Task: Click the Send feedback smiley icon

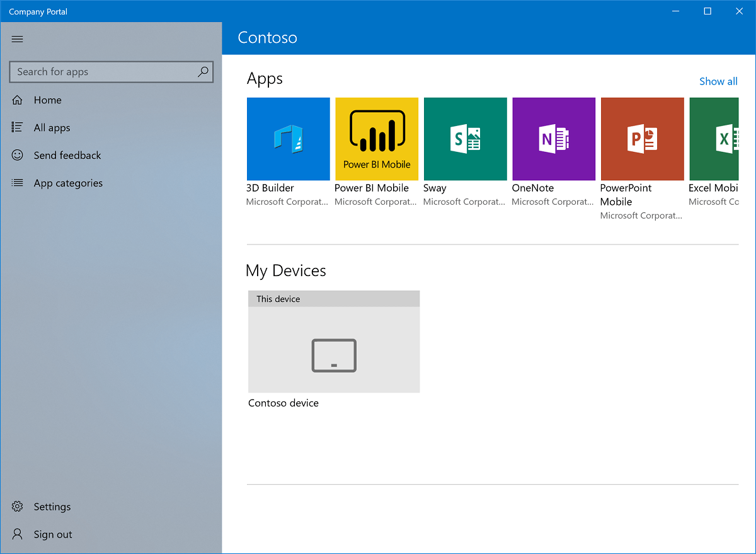Action: tap(17, 155)
